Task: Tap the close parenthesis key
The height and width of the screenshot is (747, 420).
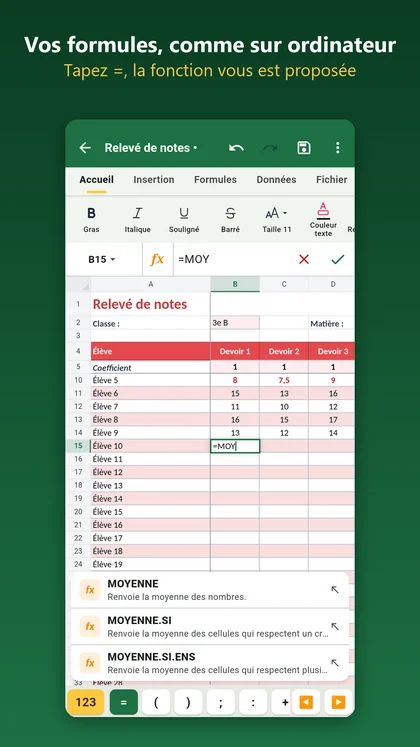Action: coord(189,702)
